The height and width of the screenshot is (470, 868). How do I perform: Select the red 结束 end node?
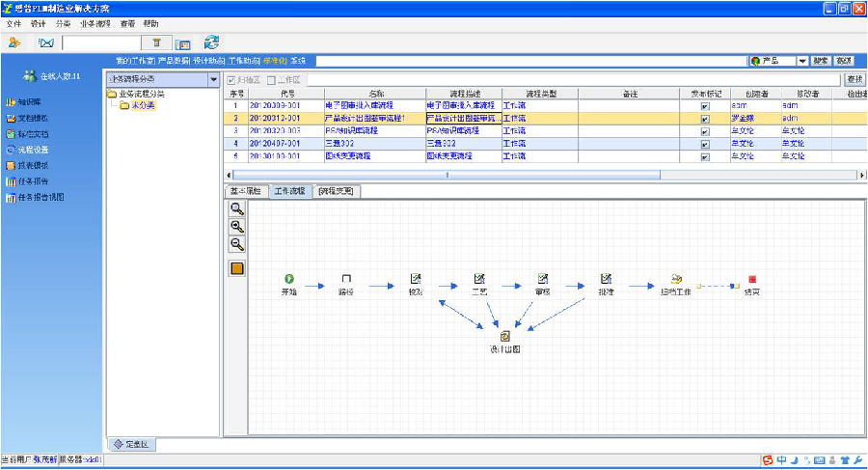(752, 279)
